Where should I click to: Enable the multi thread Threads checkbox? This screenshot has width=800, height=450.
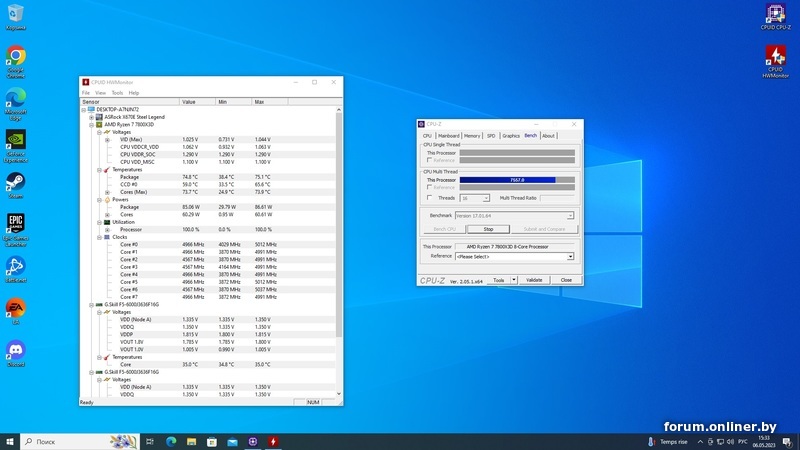(430, 198)
